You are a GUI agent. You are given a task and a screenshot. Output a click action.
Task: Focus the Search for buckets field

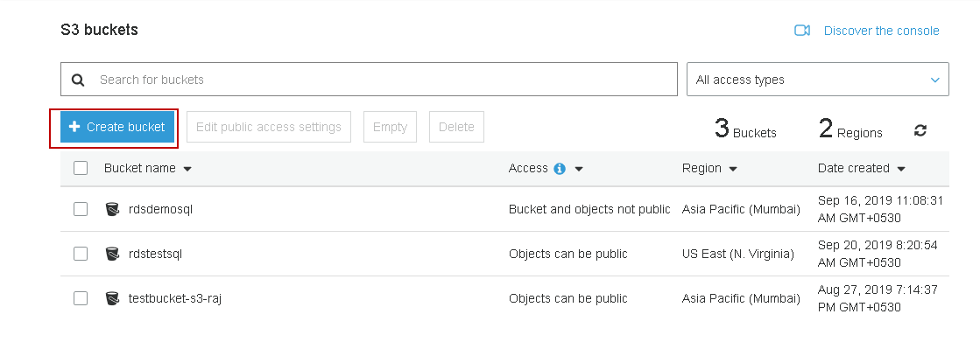click(x=385, y=80)
